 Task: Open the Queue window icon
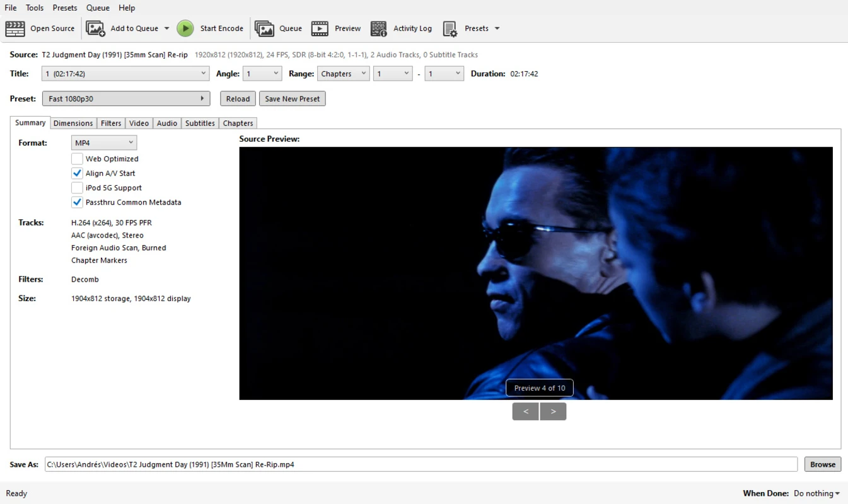(264, 28)
